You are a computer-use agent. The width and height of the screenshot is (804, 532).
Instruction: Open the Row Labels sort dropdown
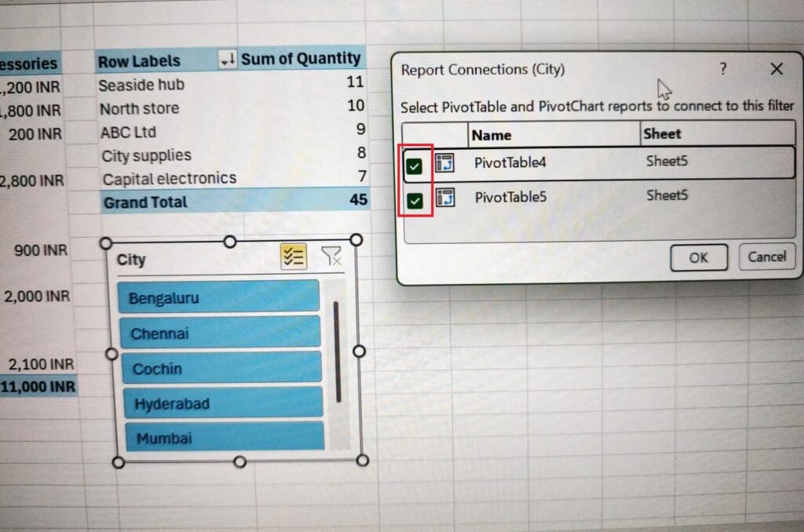pos(228,60)
